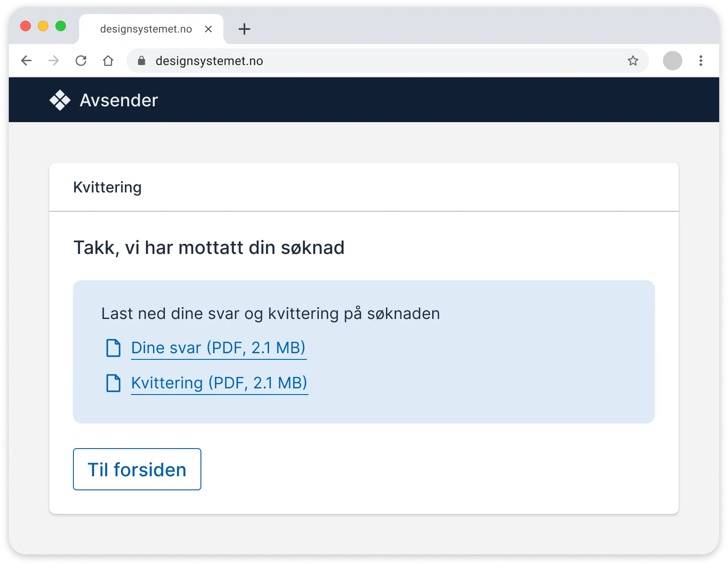Screen dimensions: 728x565
Task: Open a new tab with plus
Action: click(x=244, y=29)
